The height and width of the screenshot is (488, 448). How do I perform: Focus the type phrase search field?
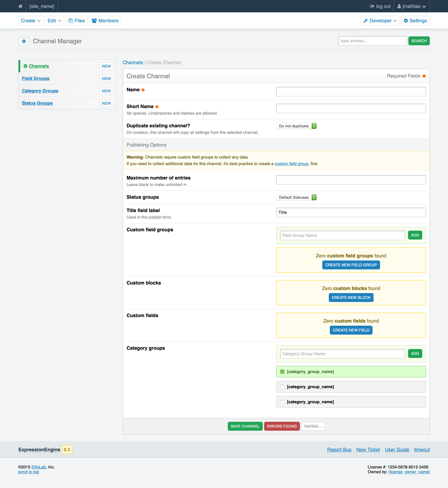coord(372,41)
